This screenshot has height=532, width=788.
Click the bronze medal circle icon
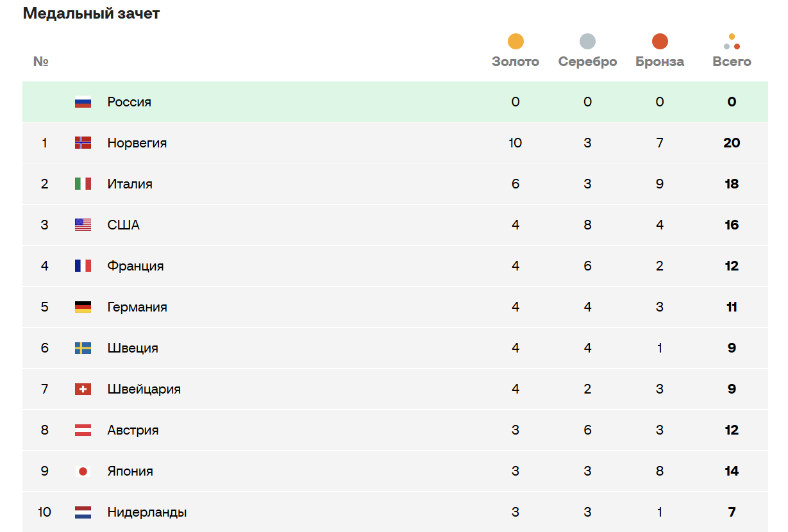point(660,42)
